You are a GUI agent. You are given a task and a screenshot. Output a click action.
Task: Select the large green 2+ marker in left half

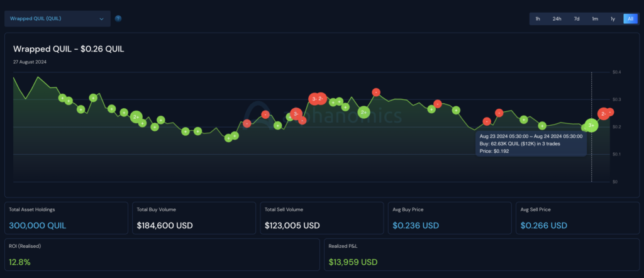(x=136, y=117)
